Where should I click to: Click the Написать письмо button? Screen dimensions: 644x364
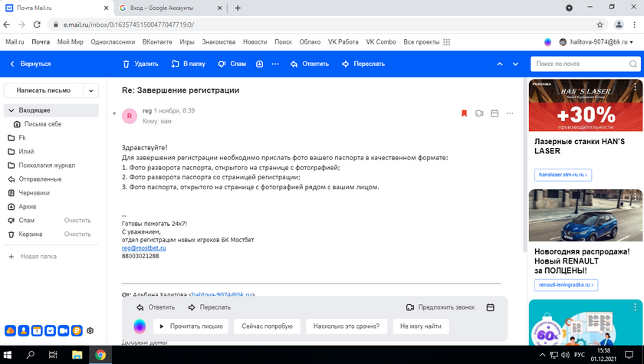coord(43,90)
